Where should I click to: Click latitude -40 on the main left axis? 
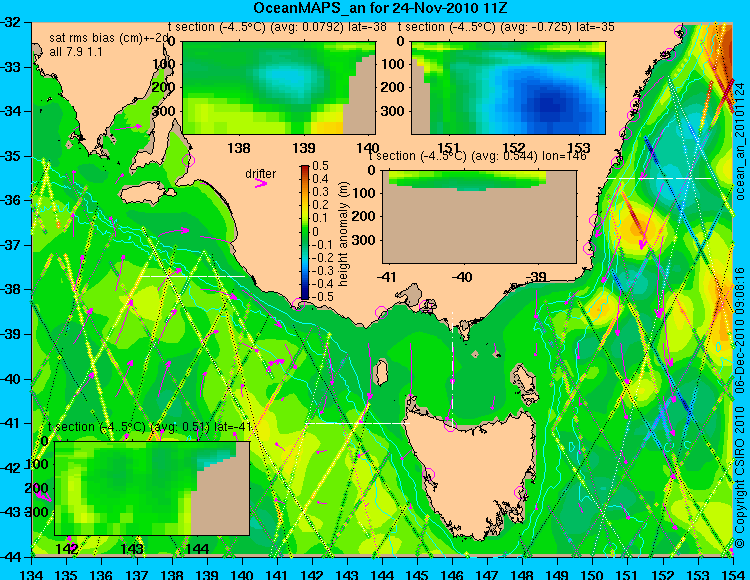(10, 379)
